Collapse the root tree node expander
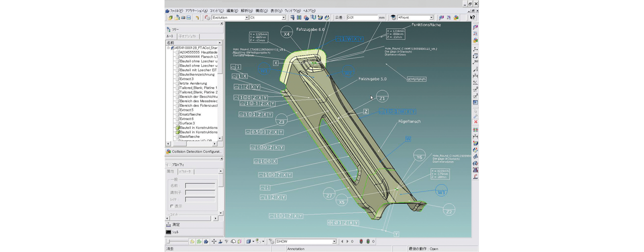The height and width of the screenshot is (252, 644). point(169,48)
